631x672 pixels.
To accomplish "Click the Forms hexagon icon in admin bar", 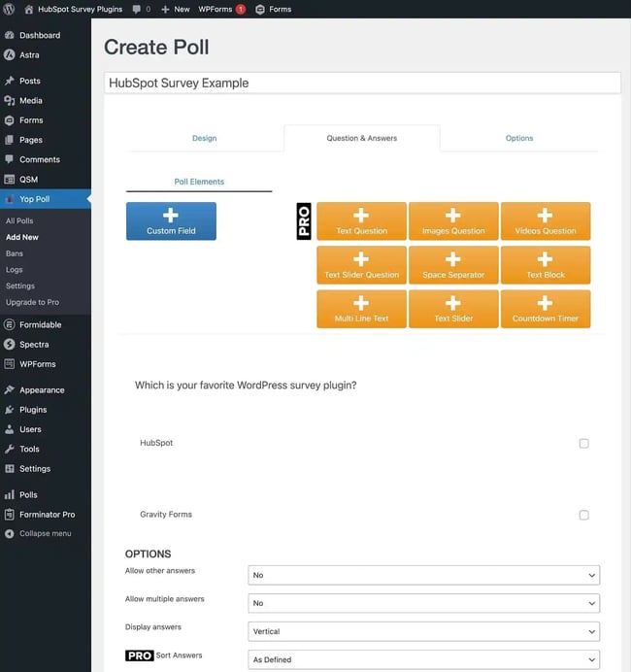I will (x=260, y=9).
